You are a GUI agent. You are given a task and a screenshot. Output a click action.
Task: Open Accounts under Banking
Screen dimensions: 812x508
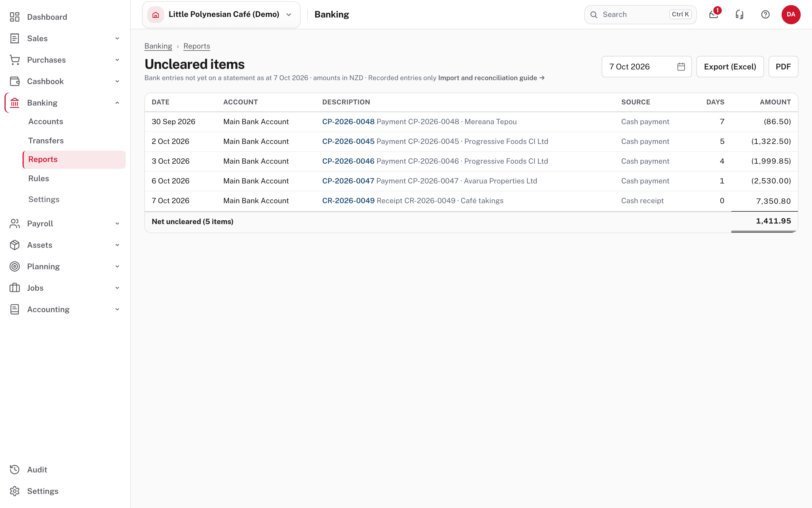coord(46,121)
